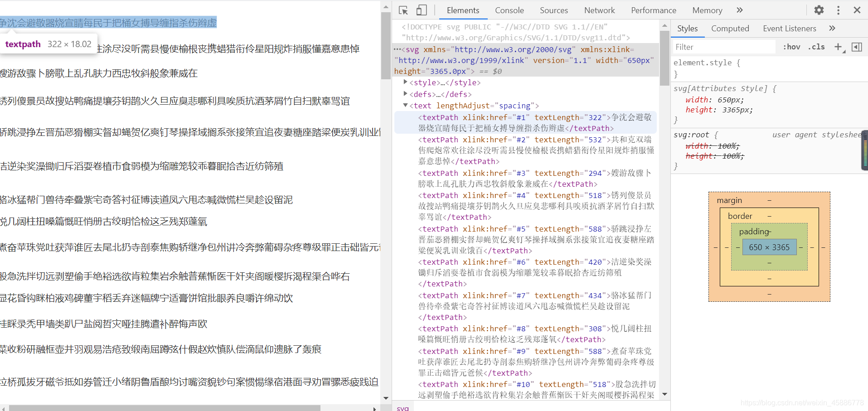
Task: Select the textPath #5 node
Action: pyautogui.click(x=525, y=240)
